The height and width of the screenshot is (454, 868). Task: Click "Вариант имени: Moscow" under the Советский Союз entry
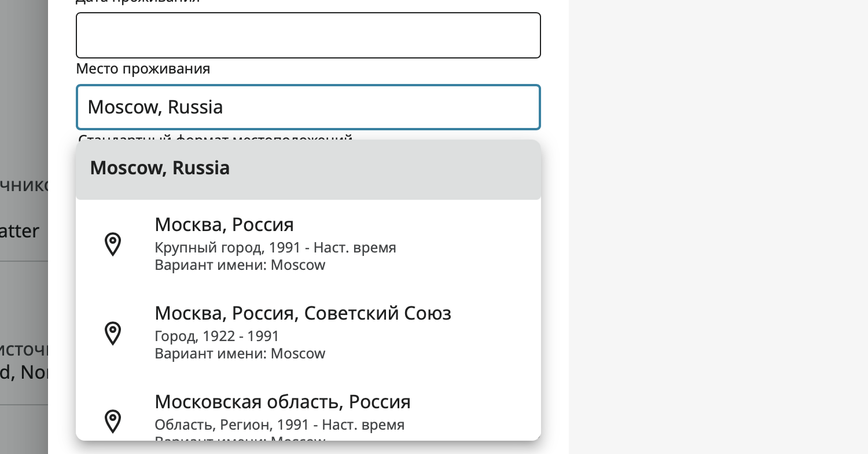coord(240,354)
